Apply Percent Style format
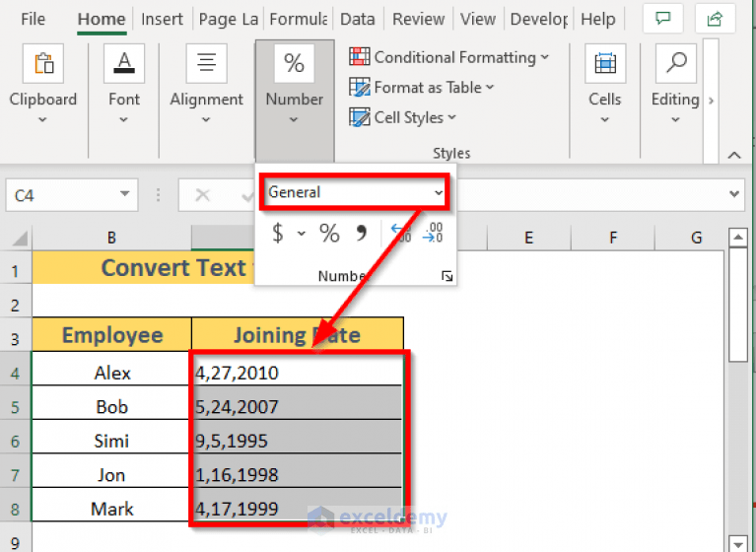This screenshot has width=756, height=552. (x=330, y=234)
